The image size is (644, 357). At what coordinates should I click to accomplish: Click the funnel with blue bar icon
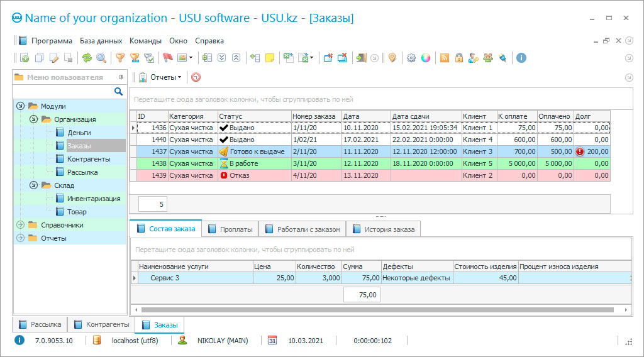(135, 58)
